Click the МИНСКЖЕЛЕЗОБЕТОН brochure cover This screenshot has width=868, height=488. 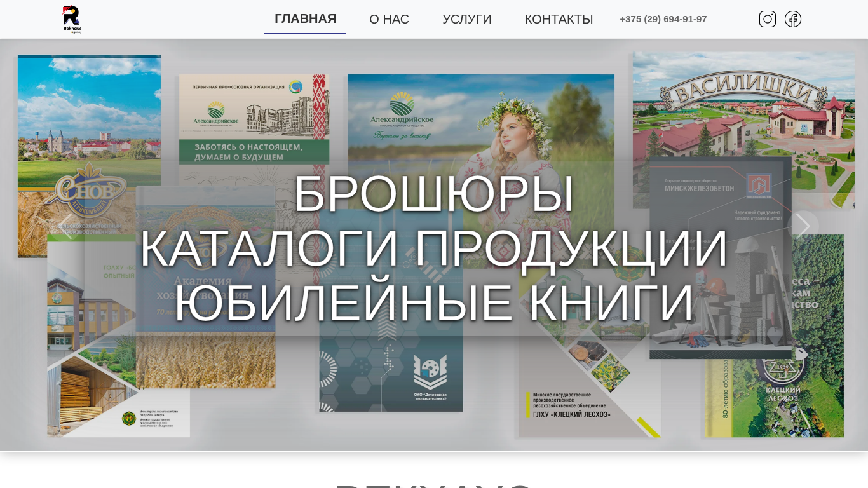[x=721, y=257]
